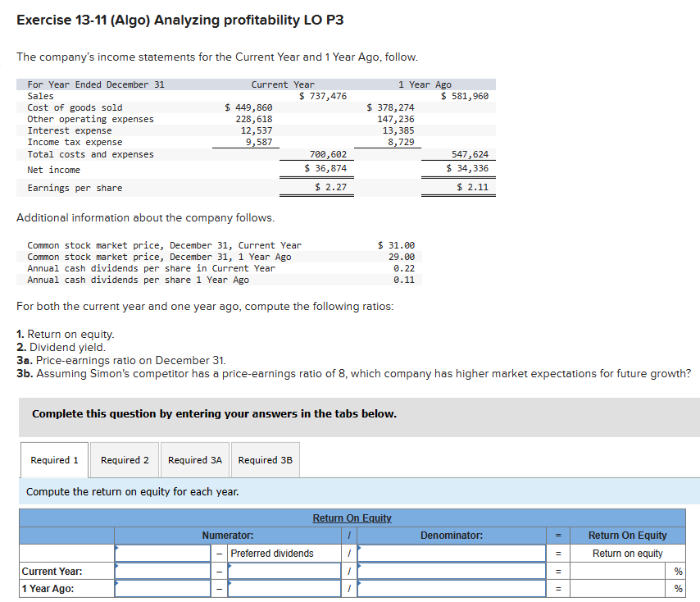Click 1 Year Ago denominator input field
The width and height of the screenshot is (700, 602).
coord(452,589)
